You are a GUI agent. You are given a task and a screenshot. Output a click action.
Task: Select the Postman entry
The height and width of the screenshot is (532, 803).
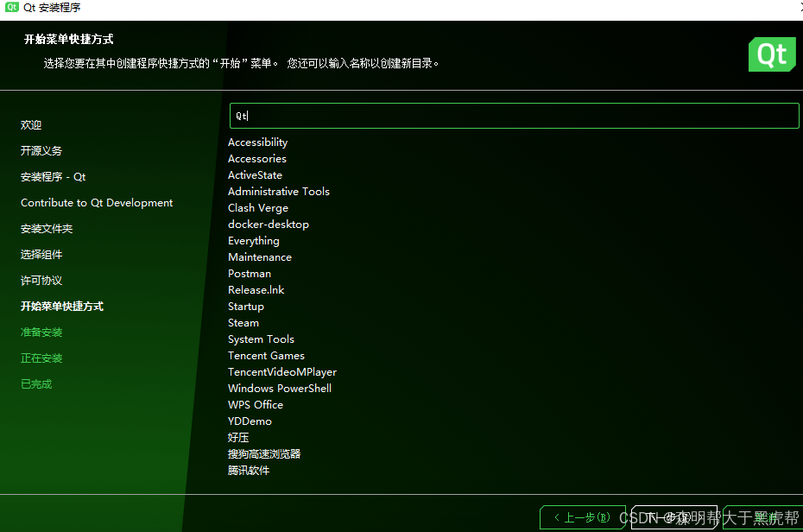[250, 274]
